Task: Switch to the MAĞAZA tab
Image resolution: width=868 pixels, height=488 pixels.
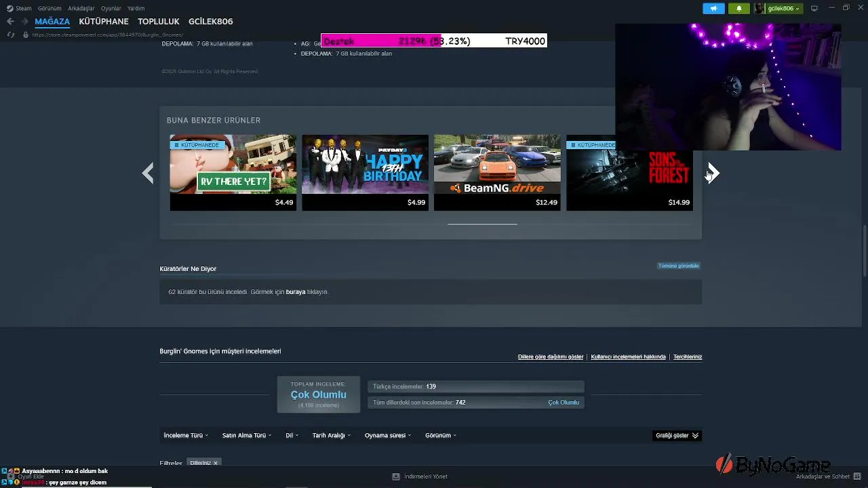Action: click(52, 22)
